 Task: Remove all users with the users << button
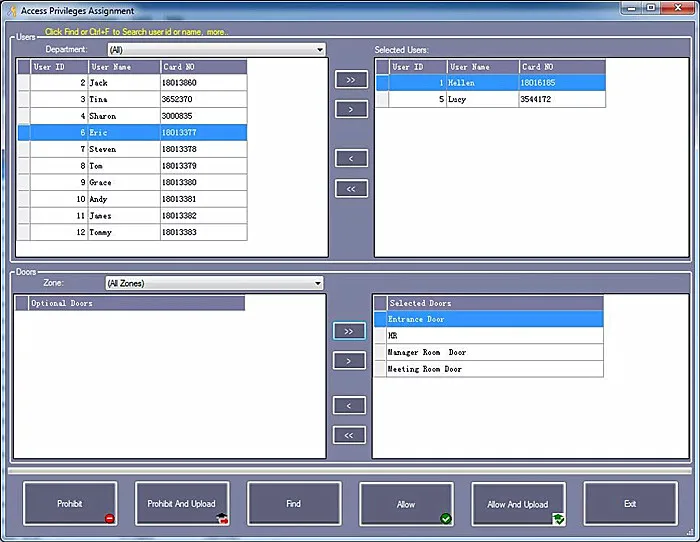[351, 188]
